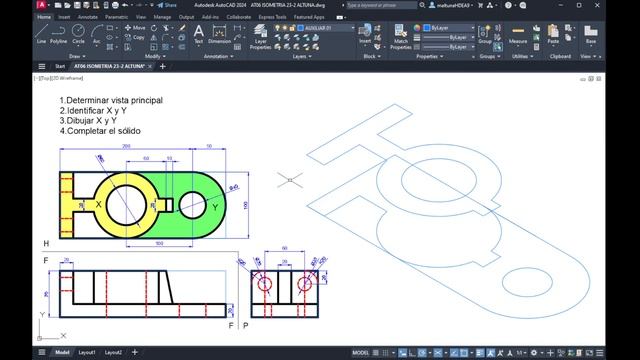Click the object color wheel swatch
Screen dimensions: 640x360
(x=417, y=28)
